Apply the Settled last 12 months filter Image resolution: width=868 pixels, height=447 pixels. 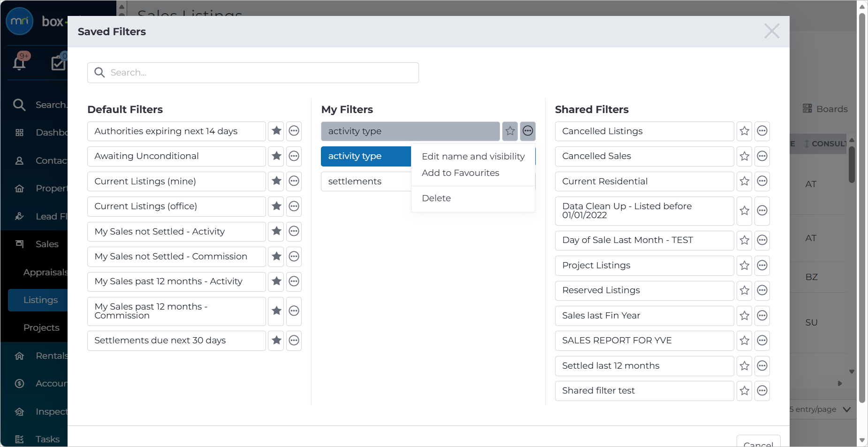click(x=644, y=366)
